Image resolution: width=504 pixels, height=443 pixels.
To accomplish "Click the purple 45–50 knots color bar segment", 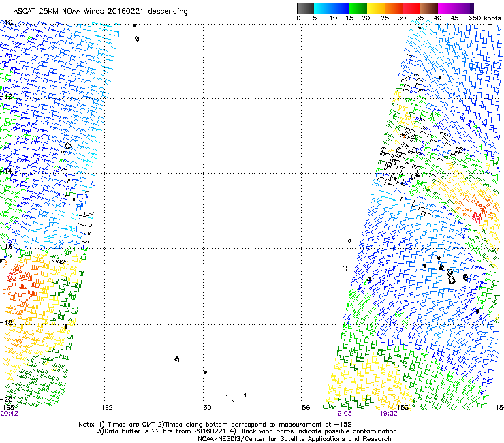I will [464, 8].
